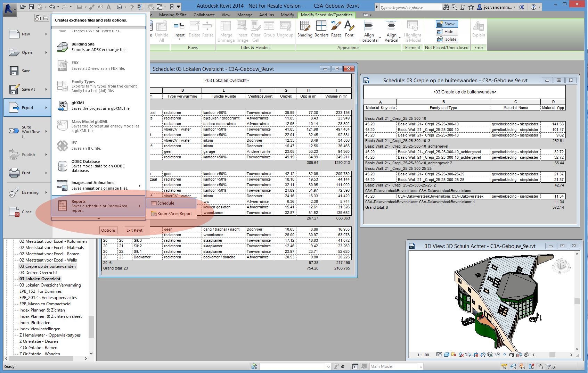Click the ViewCube in the 3D view
The width and height of the screenshot is (588, 373).
pyautogui.click(x=561, y=265)
